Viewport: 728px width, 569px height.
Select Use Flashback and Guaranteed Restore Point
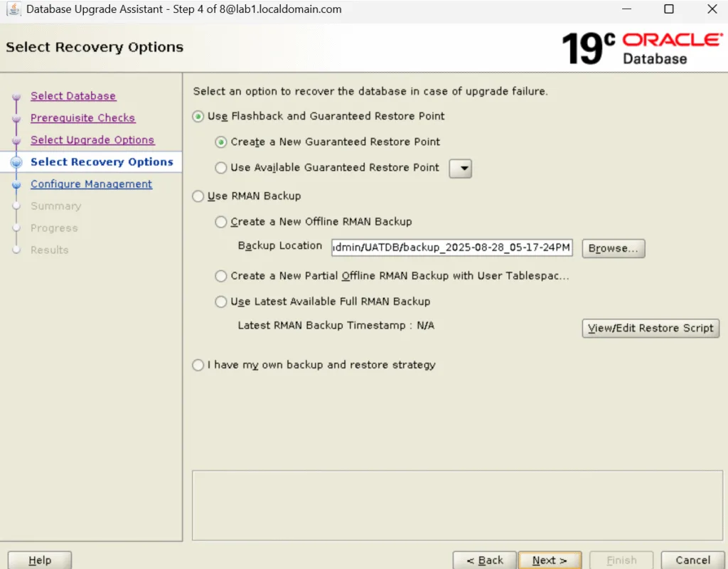point(198,116)
